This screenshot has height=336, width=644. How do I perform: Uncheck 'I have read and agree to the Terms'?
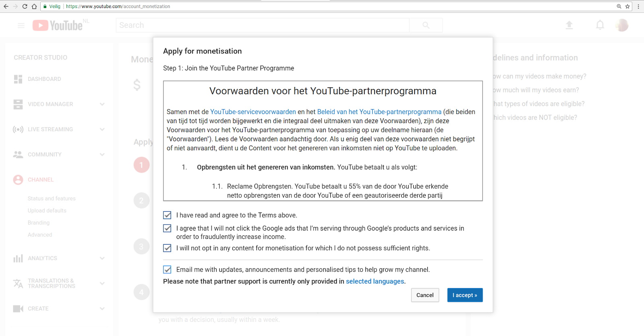[167, 215]
